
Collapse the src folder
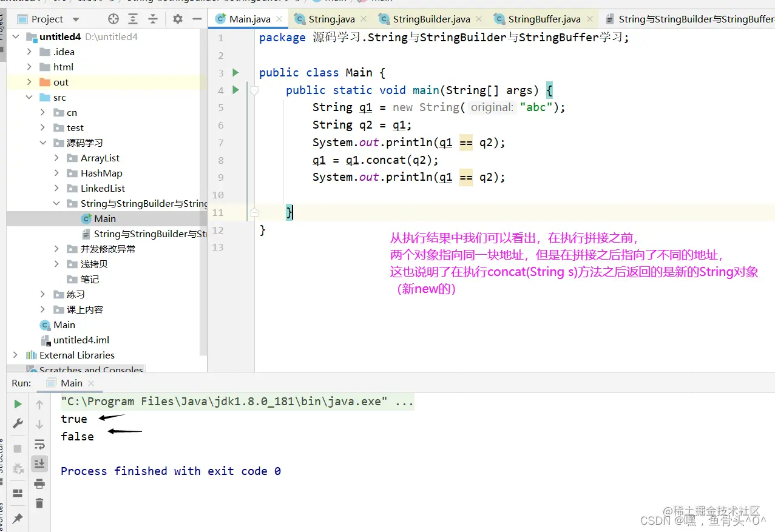29,98
